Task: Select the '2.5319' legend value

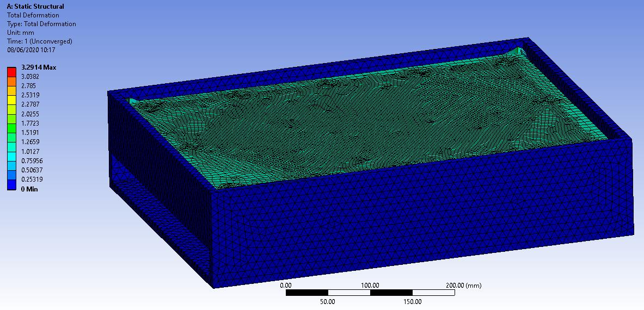Action: [29, 95]
